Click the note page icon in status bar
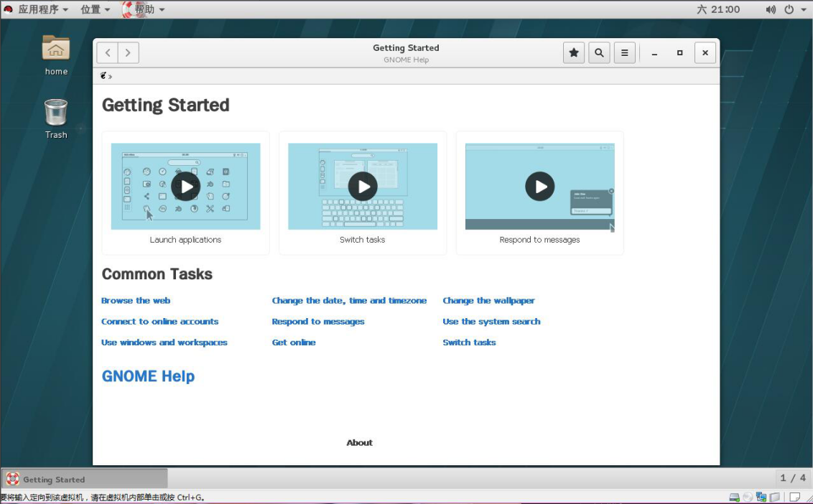 795,497
